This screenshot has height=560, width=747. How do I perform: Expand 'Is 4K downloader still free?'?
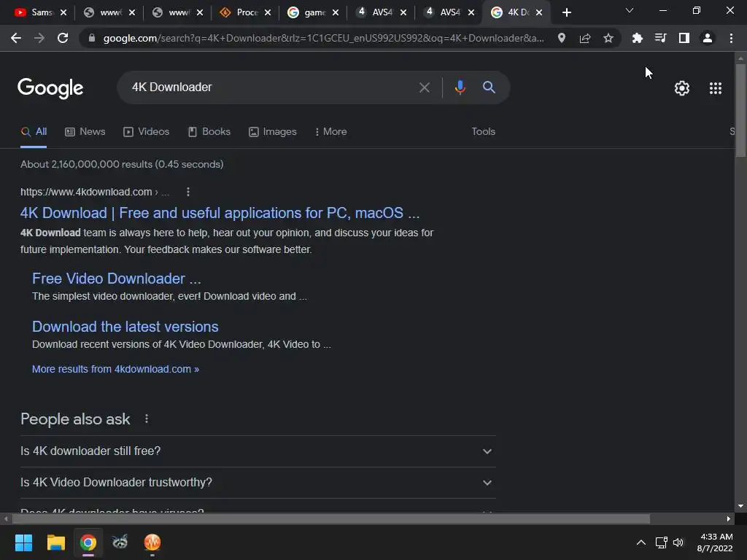[258, 451]
